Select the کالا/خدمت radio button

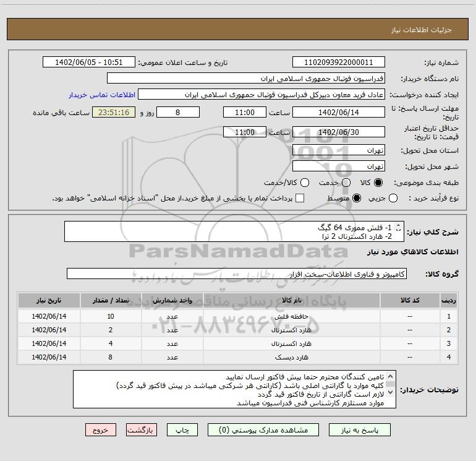click(x=305, y=183)
